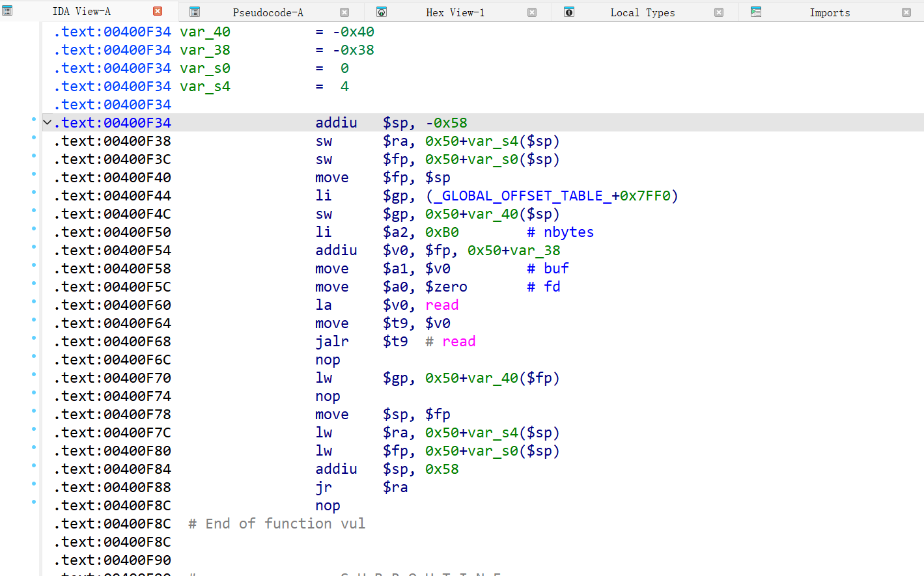924x576 pixels.
Task: Switch to the Hex View-1 tab
Action: [x=455, y=12]
